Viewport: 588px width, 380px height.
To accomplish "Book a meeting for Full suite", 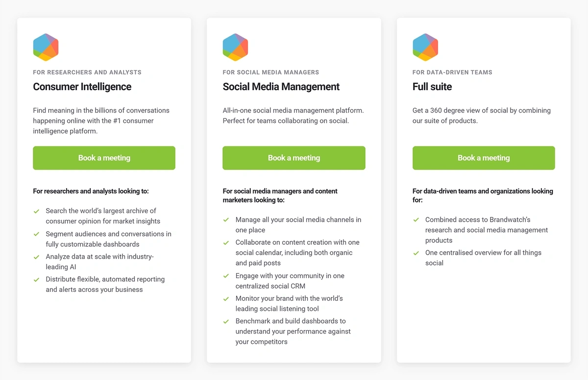I will (x=484, y=158).
